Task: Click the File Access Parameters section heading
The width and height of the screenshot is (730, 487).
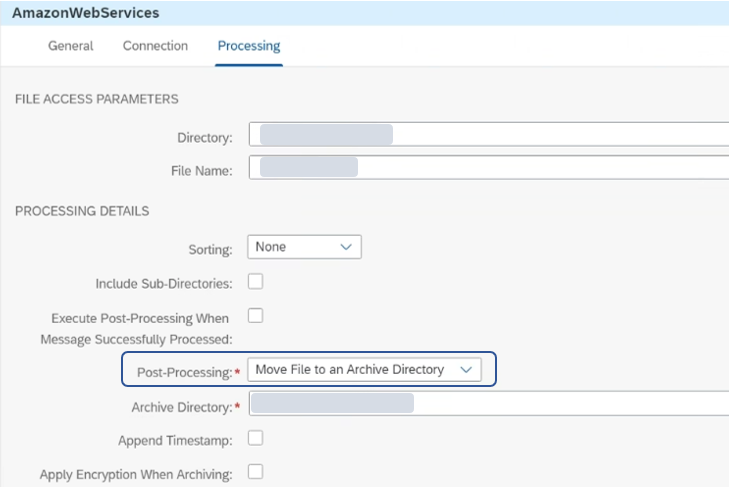Action: click(x=96, y=99)
